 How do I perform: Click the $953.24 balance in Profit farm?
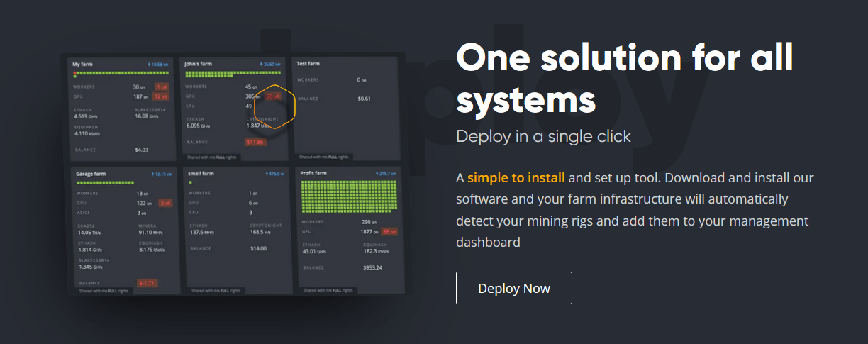coord(372,267)
